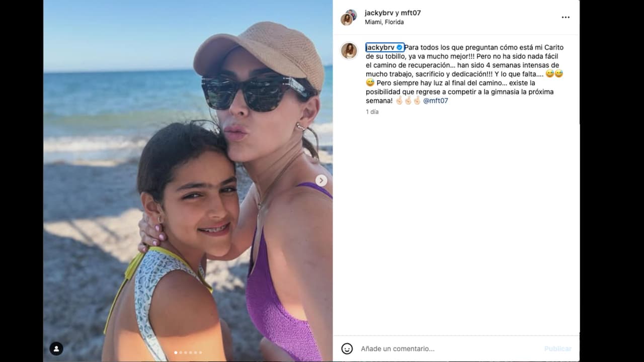
Task: Select the last carousel dot indicator
Action: (x=200, y=352)
